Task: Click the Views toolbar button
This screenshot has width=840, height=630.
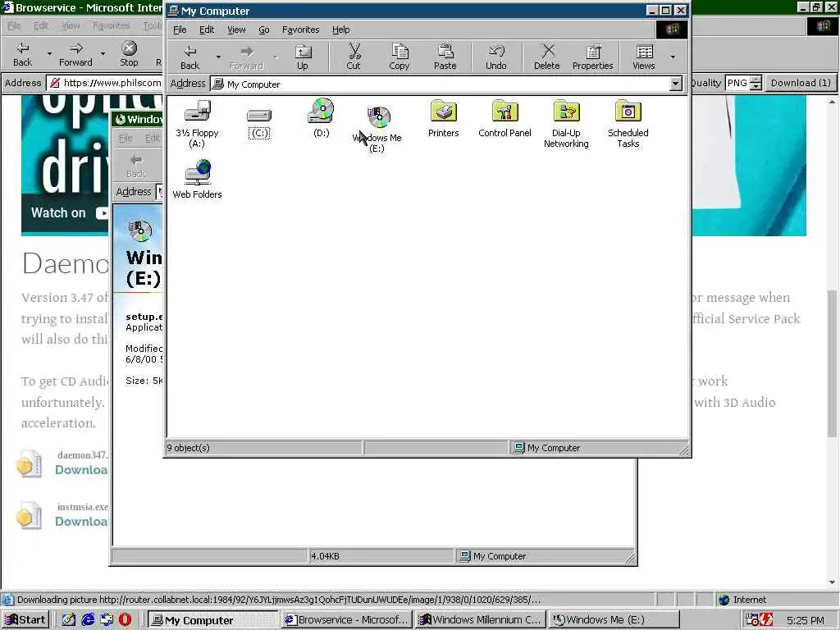Action: coord(643,57)
